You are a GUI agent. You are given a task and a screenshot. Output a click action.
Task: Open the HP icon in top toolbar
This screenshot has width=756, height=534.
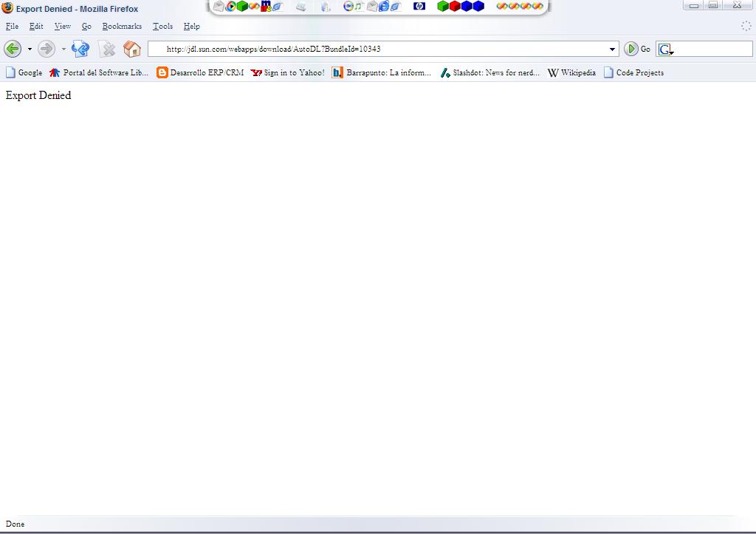pos(419,6)
